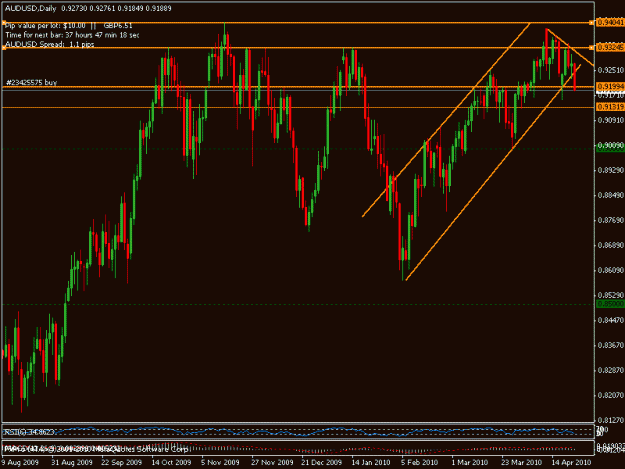This screenshot has height=469, width=625.
Task: Select left anchor handle of 0.94041 line
Action: (4, 23)
